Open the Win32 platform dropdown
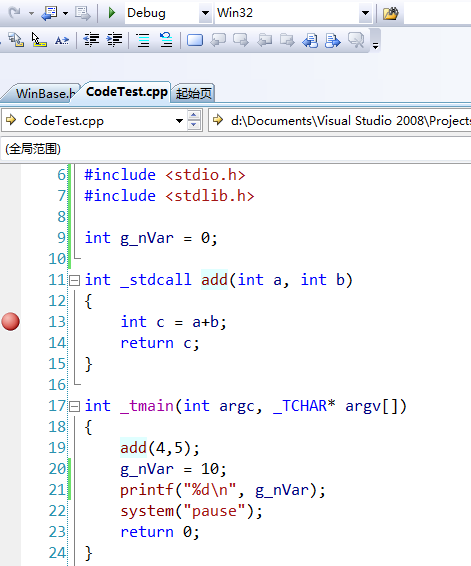471x566 pixels. (x=365, y=13)
